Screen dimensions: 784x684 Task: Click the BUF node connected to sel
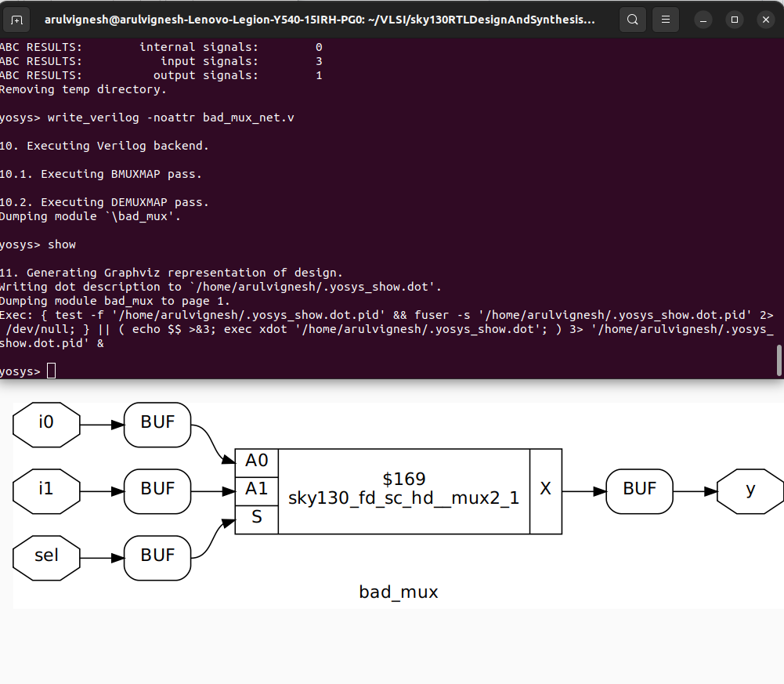coord(157,558)
